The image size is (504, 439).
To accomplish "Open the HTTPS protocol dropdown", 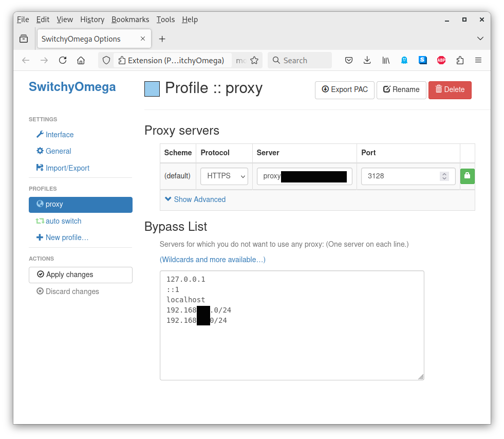I will coord(224,176).
